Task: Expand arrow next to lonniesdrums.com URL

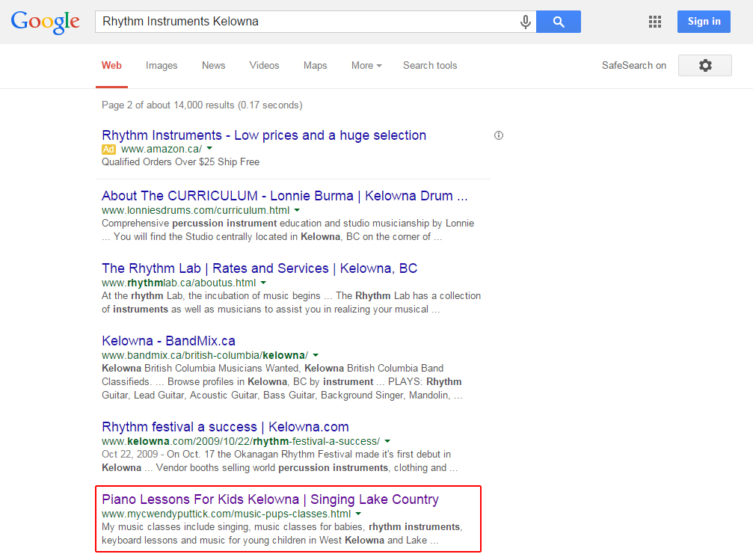Action: click(297, 210)
